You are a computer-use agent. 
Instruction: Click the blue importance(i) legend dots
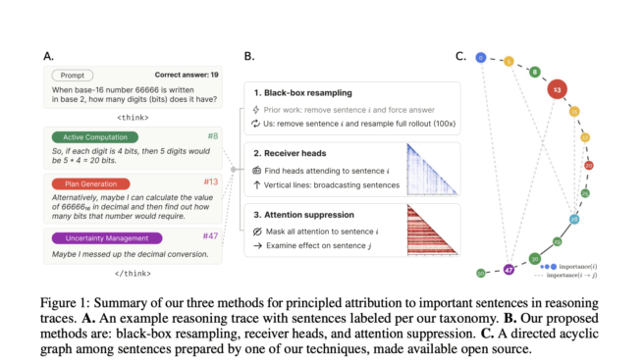tap(548, 267)
